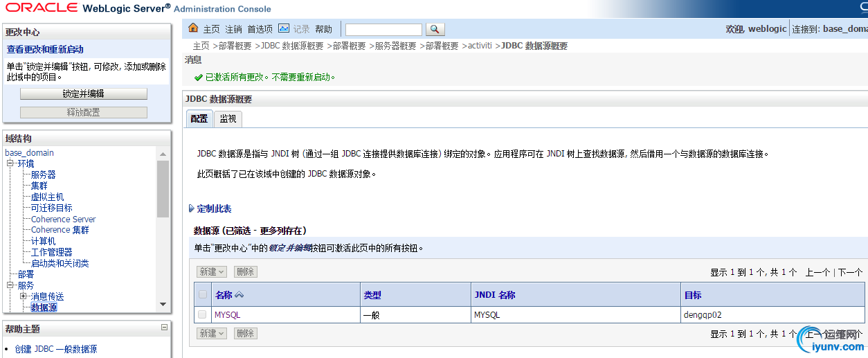Click the domain tree scrollbar thumb
868x358 pixels.
(163, 188)
